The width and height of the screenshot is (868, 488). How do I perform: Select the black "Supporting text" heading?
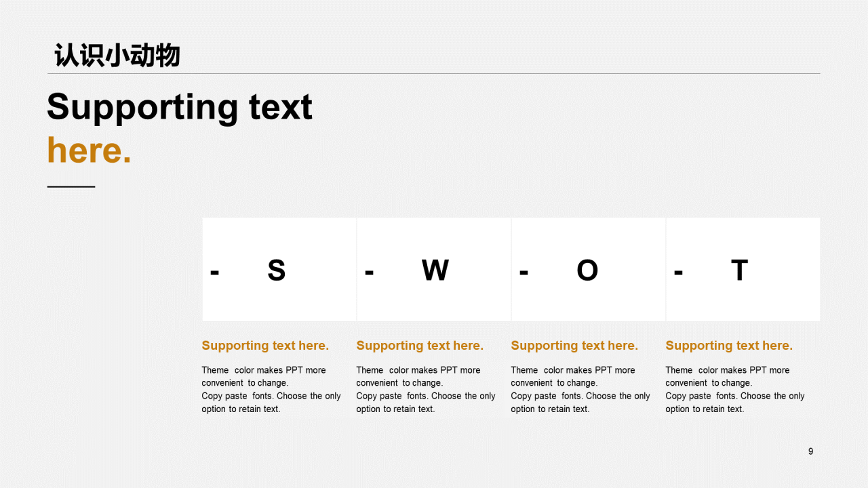tap(180, 107)
